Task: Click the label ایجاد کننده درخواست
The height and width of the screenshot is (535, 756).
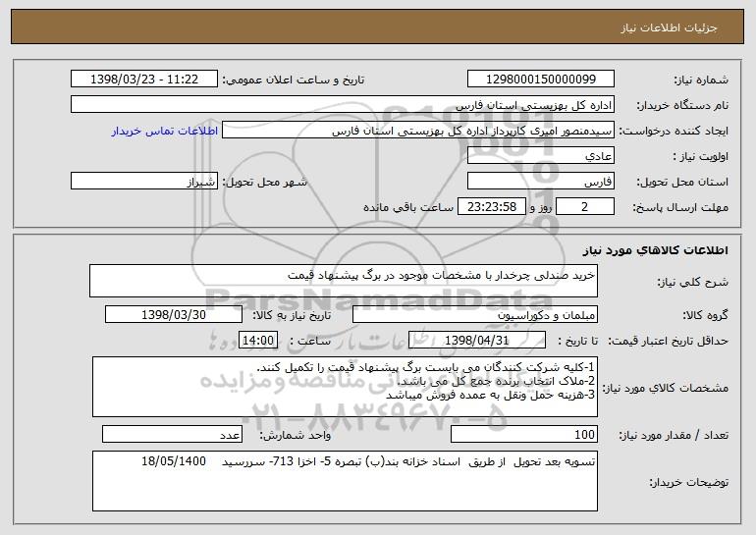Action: (x=674, y=131)
